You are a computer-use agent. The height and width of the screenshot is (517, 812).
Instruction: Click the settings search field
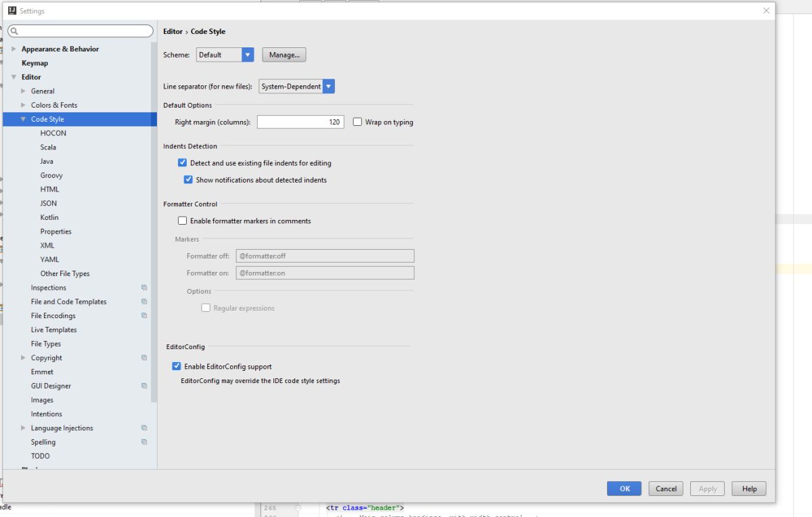(81, 31)
